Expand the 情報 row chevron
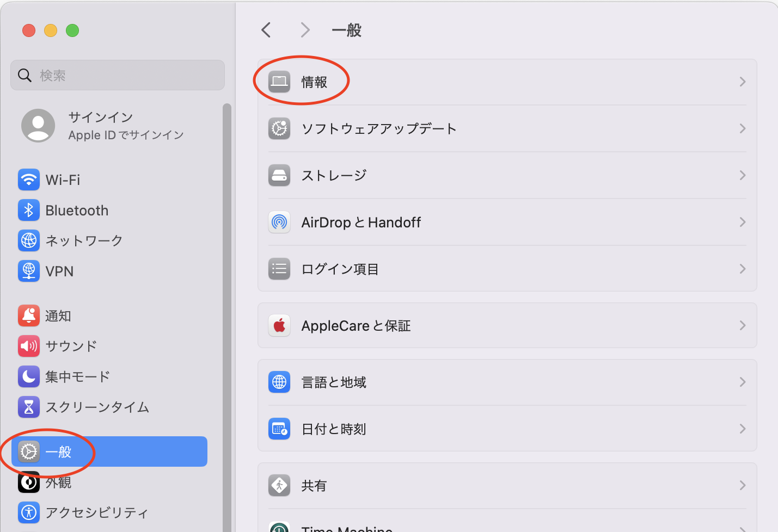This screenshot has width=778, height=532. (743, 82)
